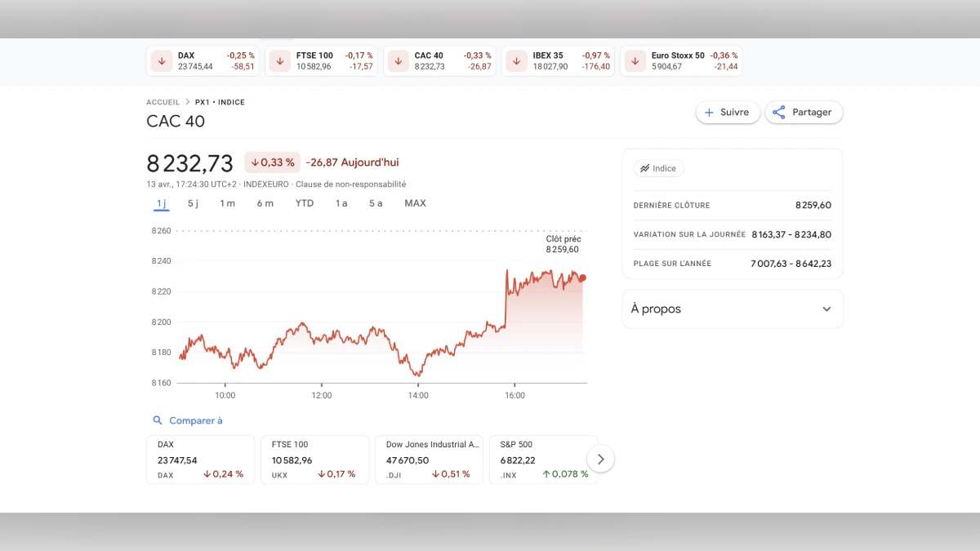This screenshot has height=551, width=980.
Task: Click the down-arrow icon on the Euro Stoxx 50 card
Action: pos(635,60)
